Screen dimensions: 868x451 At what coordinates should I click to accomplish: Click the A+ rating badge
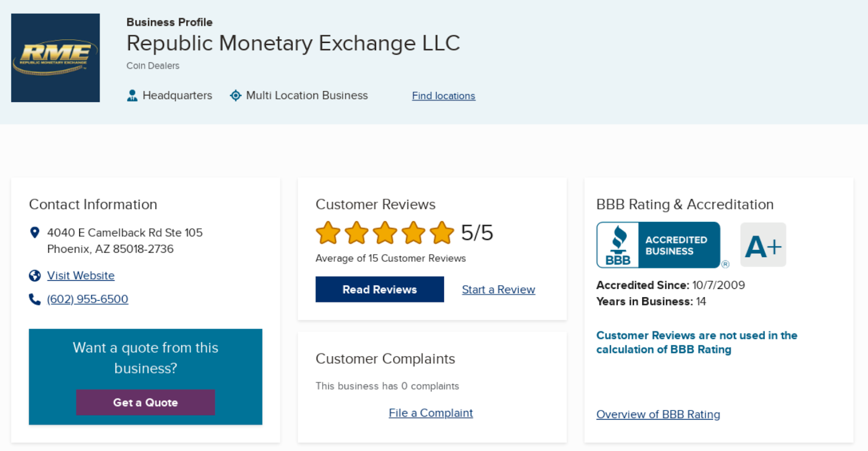[x=763, y=245]
